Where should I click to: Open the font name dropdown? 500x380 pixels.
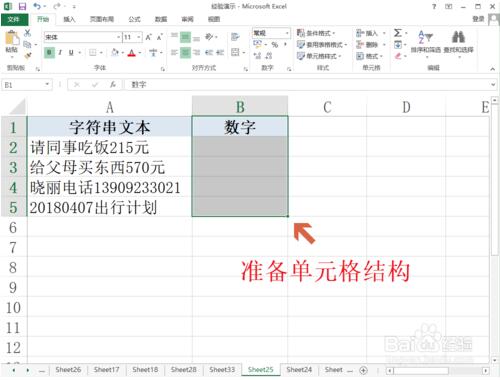(118, 37)
